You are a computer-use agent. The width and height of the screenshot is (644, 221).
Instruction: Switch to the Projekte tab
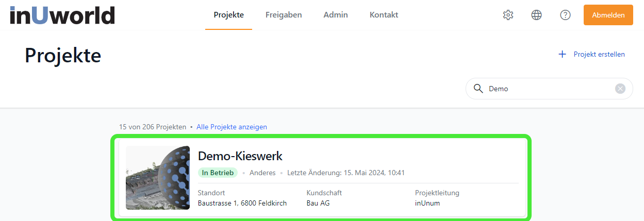point(228,15)
